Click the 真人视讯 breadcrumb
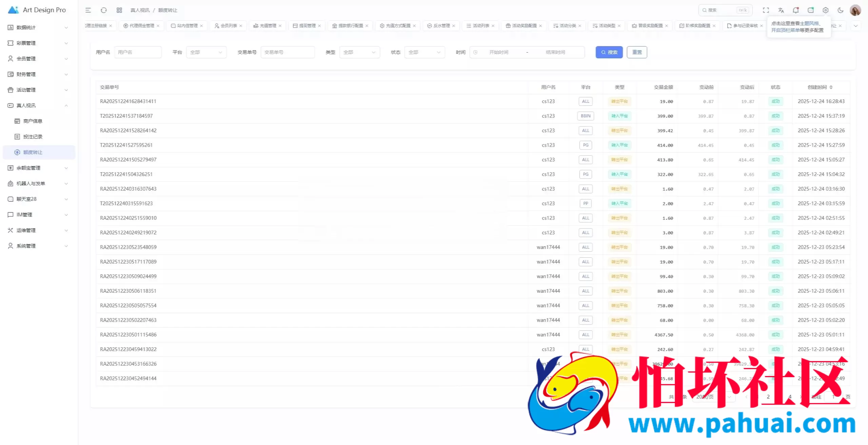The width and height of the screenshot is (868, 445). (140, 10)
